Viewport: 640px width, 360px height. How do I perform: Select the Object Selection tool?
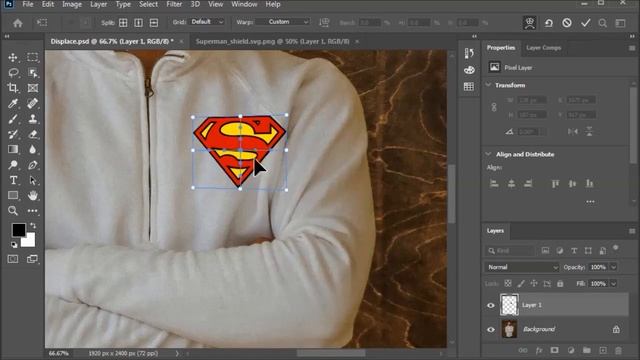pyautogui.click(x=33, y=73)
